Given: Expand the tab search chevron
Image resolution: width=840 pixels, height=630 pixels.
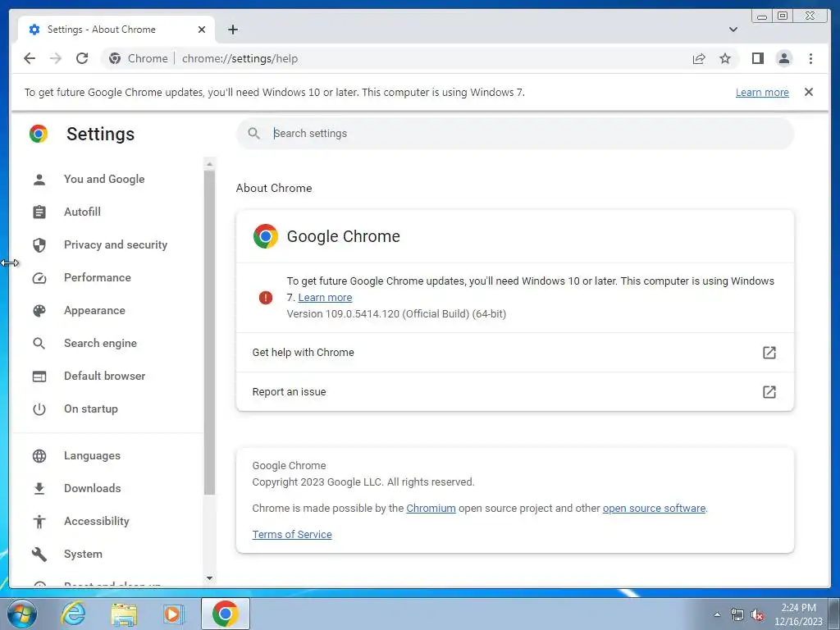Looking at the screenshot, I should click(x=733, y=30).
